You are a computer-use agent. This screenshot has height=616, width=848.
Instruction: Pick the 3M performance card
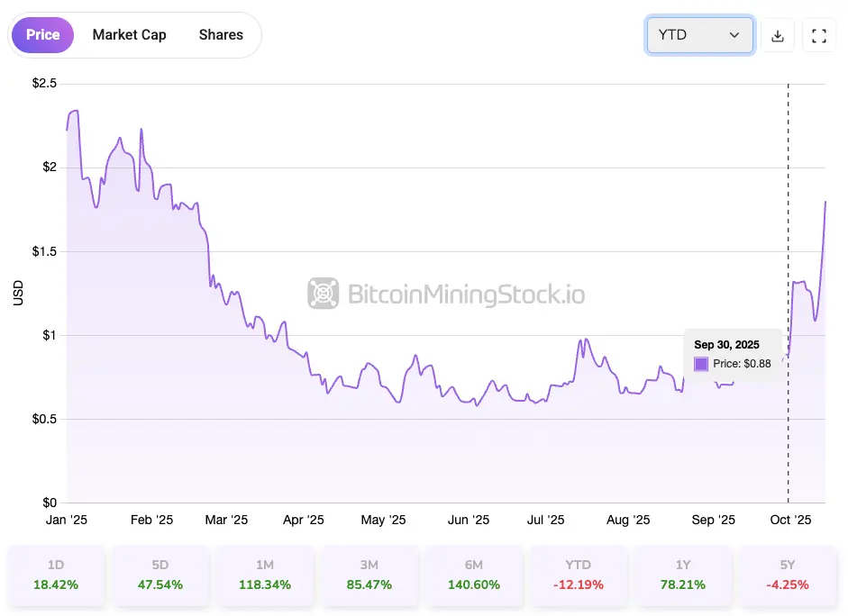369,575
